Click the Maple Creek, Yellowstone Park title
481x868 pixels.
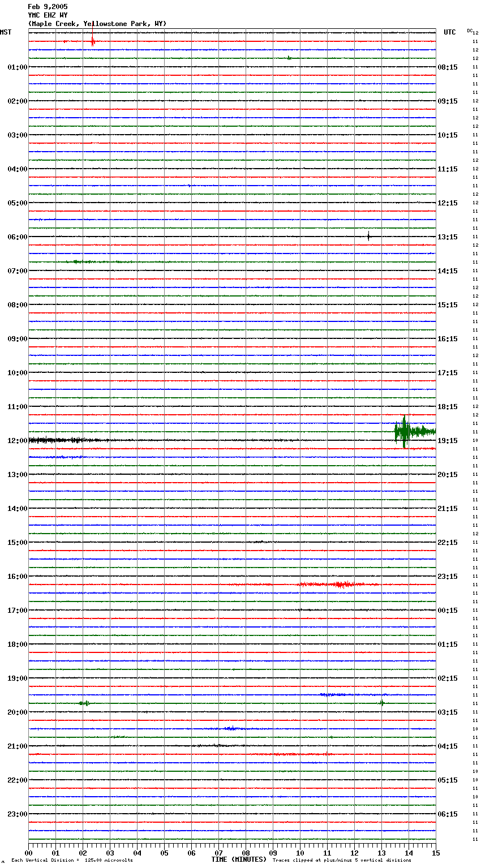click(x=97, y=24)
